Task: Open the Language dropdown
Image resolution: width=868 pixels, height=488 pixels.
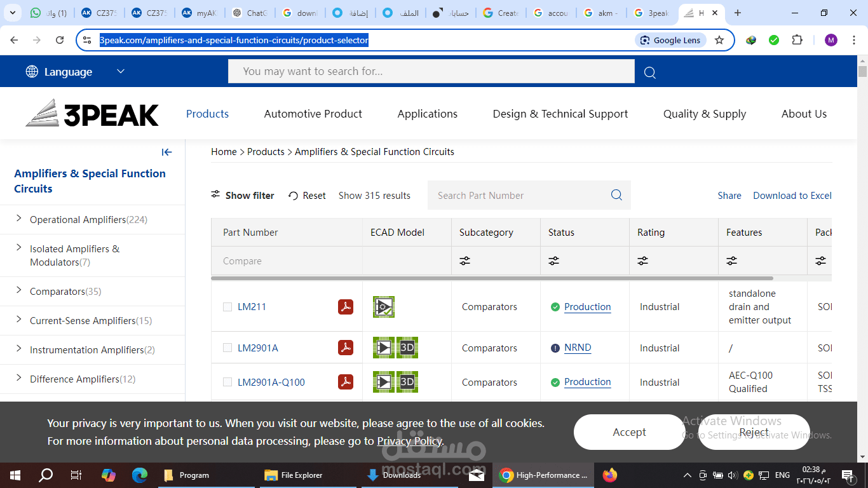Action: pyautogui.click(x=75, y=72)
